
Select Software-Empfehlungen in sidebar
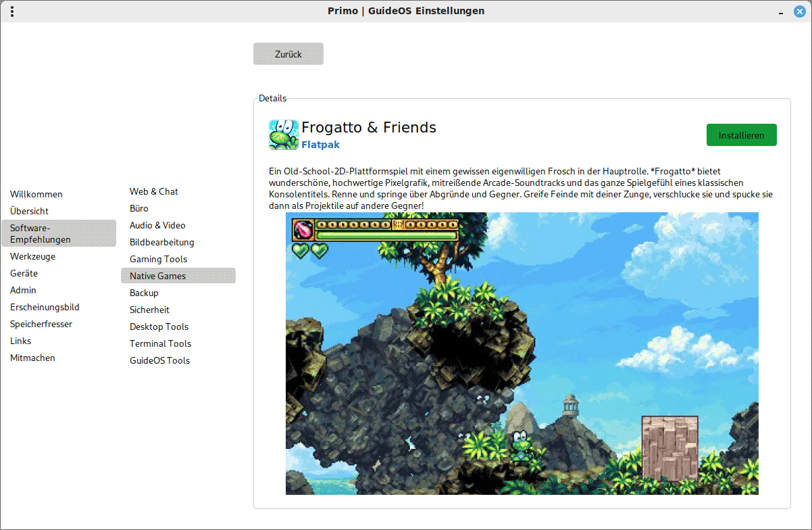59,233
